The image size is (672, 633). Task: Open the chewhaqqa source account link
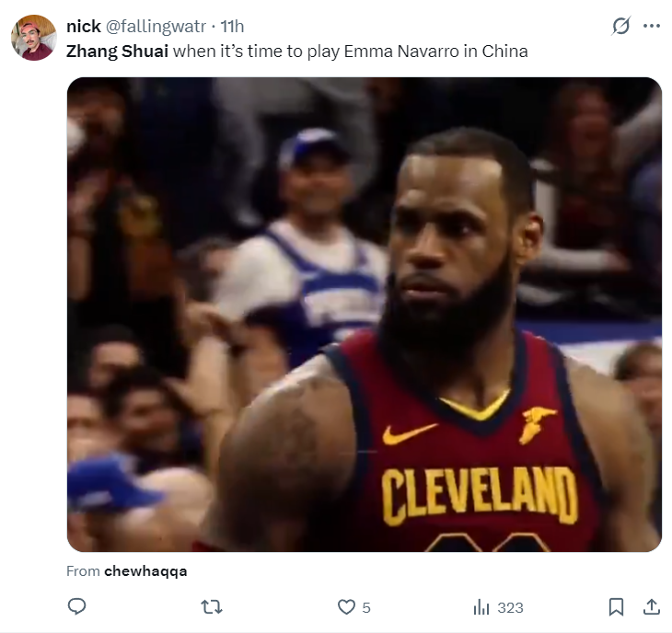tap(145, 570)
